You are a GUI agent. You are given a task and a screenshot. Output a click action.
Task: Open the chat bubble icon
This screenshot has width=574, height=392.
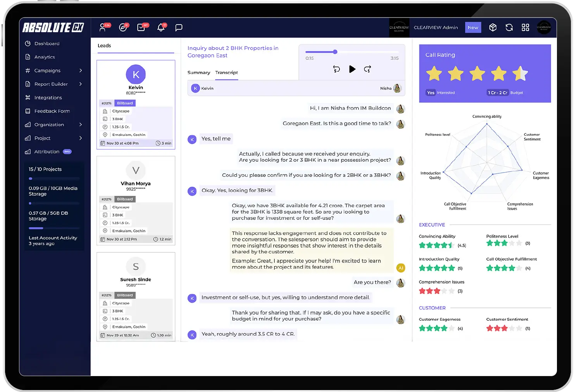click(179, 28)
